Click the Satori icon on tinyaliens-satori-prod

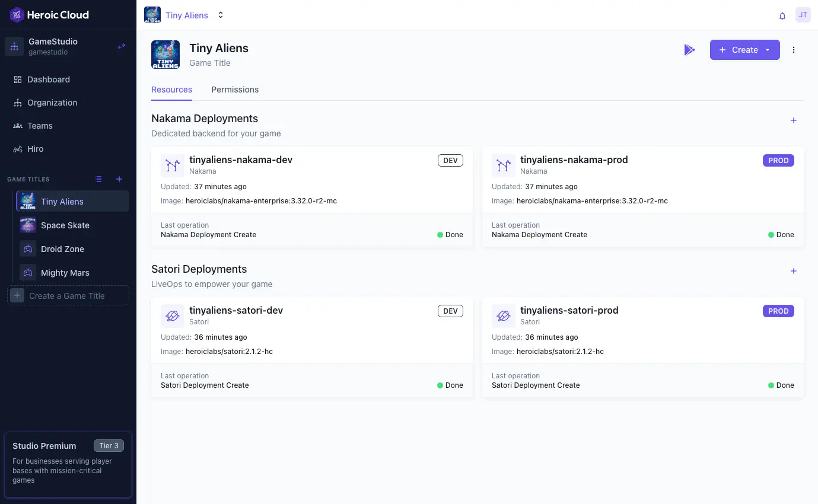[x=503, y=316]
